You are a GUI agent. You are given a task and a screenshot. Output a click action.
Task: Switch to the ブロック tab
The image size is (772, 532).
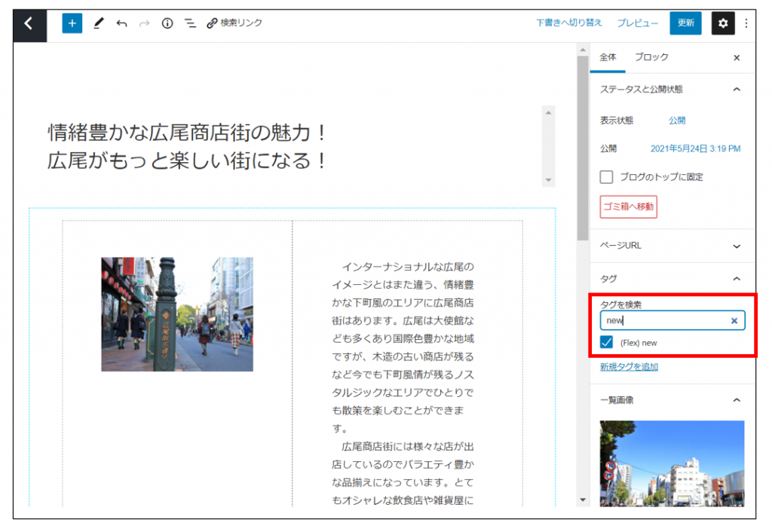(x=651, y=57)
